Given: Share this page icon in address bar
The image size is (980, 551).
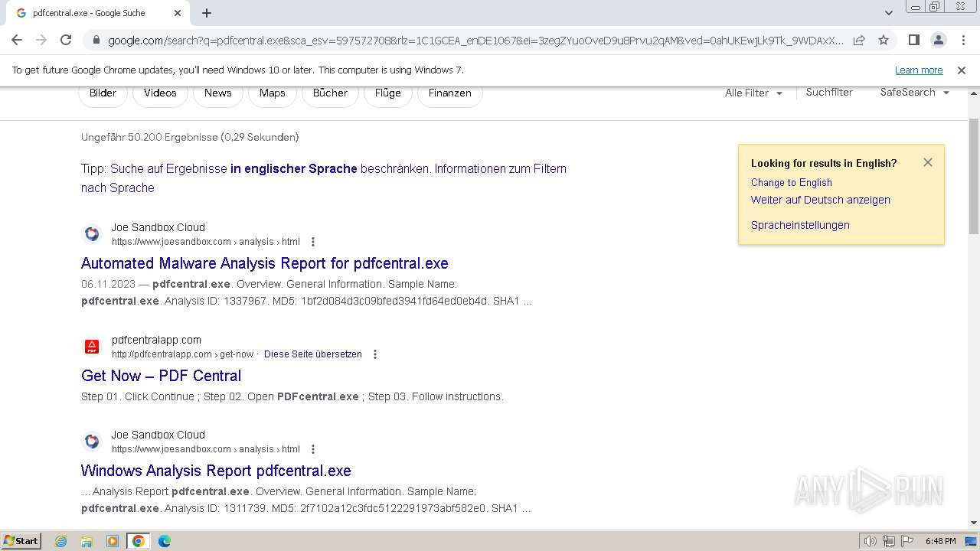Looking at the screenshot, I should coord(859,40).
